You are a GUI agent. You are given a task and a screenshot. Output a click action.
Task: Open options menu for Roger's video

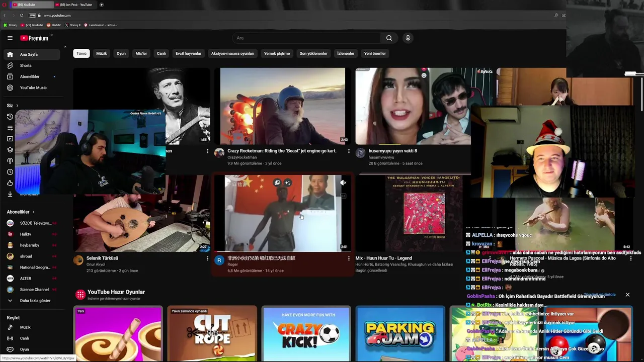[349, 258]
